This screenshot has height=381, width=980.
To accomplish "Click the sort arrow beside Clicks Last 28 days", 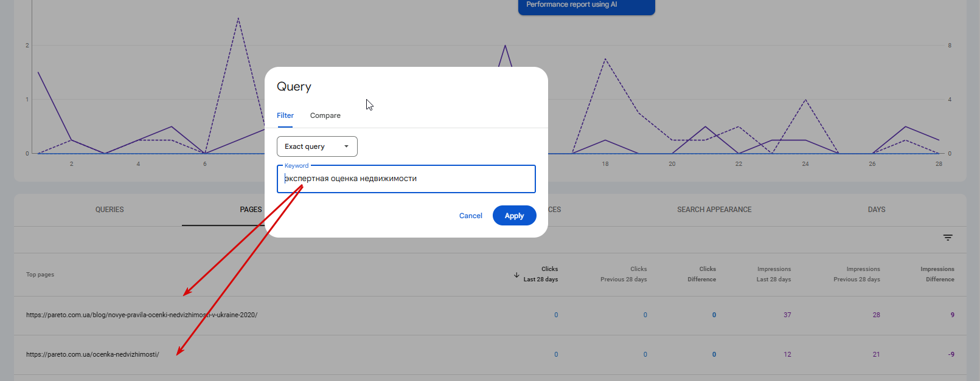I will (516, 275).
